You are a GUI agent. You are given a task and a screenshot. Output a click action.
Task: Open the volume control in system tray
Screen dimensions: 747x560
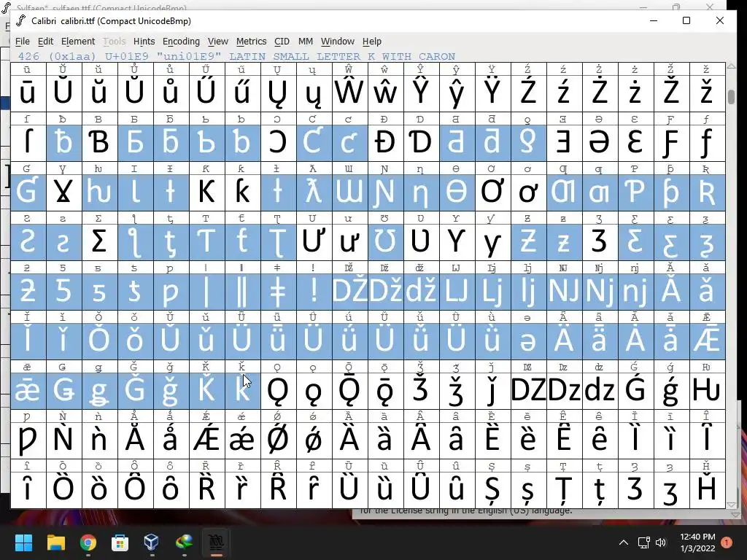[x=661, y=542]
